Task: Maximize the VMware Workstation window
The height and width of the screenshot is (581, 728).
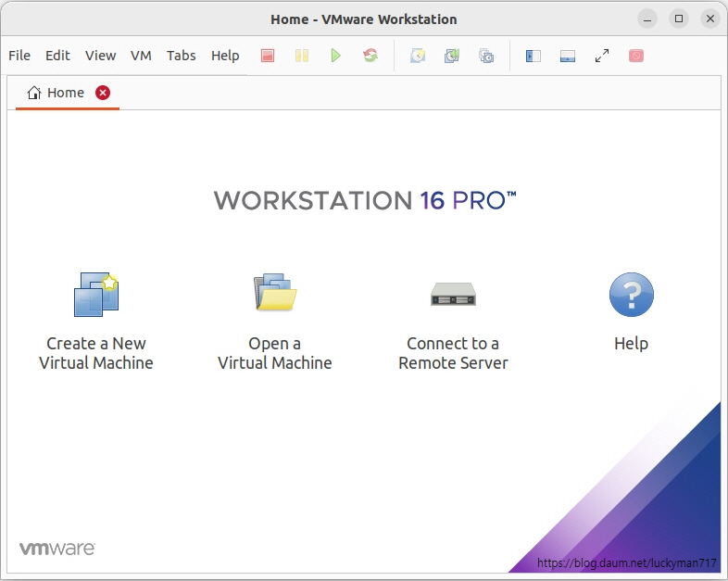Action: pyautogui.click(x=679, y=19)
